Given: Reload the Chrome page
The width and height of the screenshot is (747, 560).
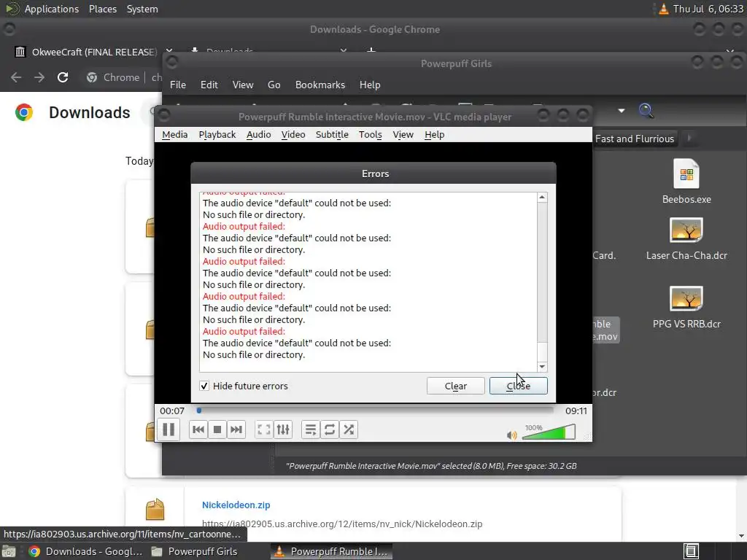Looking at the screenshot, I should 63,77.
